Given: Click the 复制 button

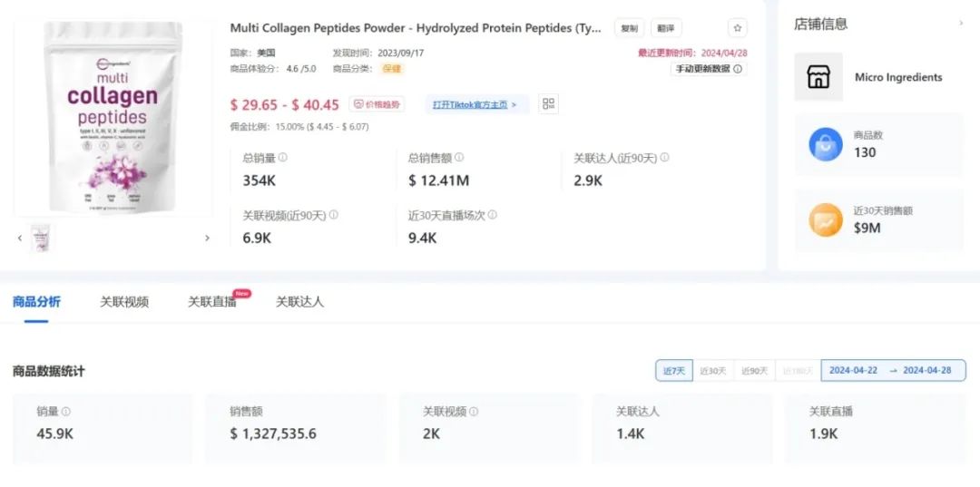Looking at the screenshot, I should pos(630,28).
